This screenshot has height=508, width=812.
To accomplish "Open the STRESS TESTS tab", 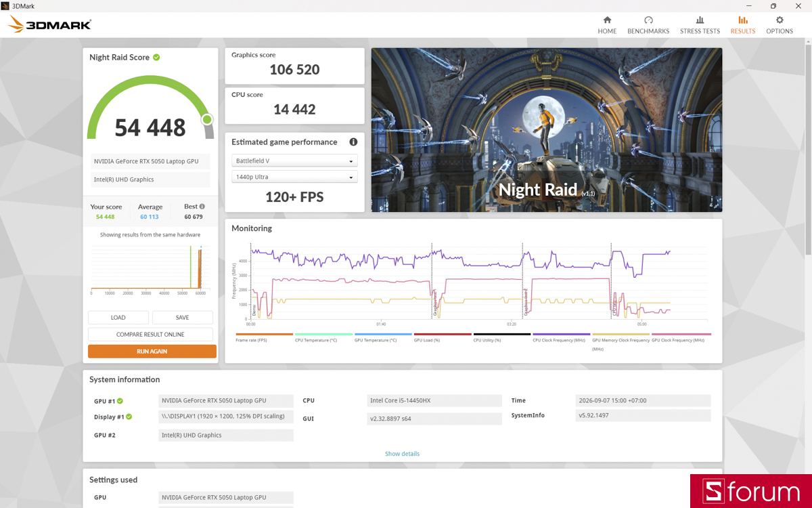I will [x=700, y=25].
